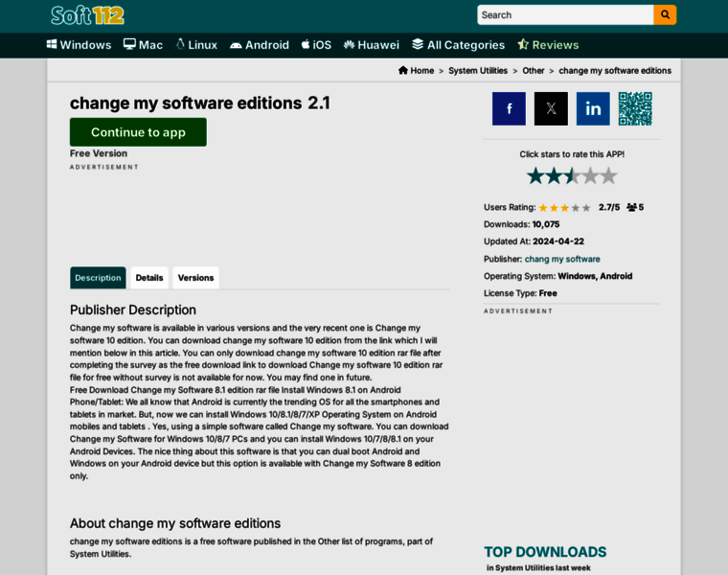Focus the Search input field
Screen dimensions: 728x575
[x=565, y=15]
